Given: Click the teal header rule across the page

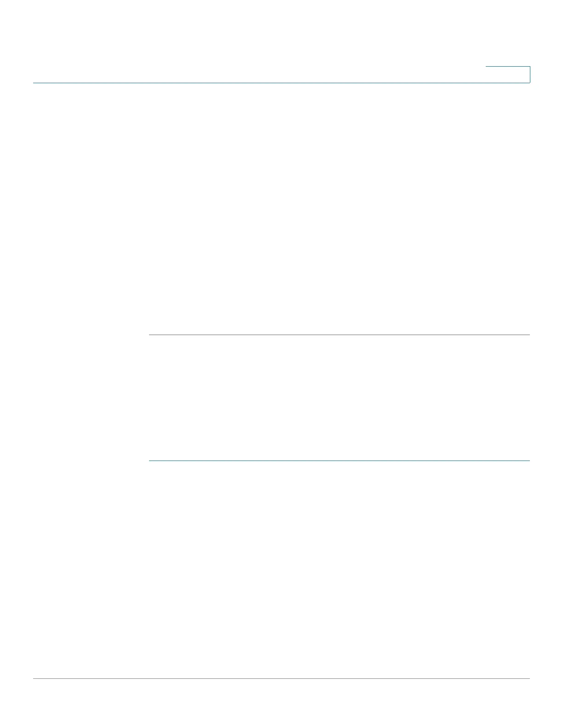Looking at the screenshot, I should pyautogui.click(x=281, y=83).
